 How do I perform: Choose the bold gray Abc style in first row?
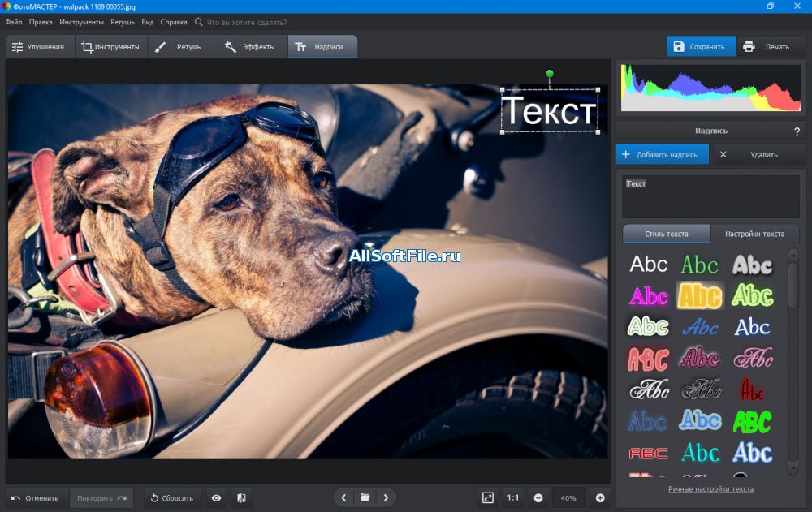coord(753,265)
